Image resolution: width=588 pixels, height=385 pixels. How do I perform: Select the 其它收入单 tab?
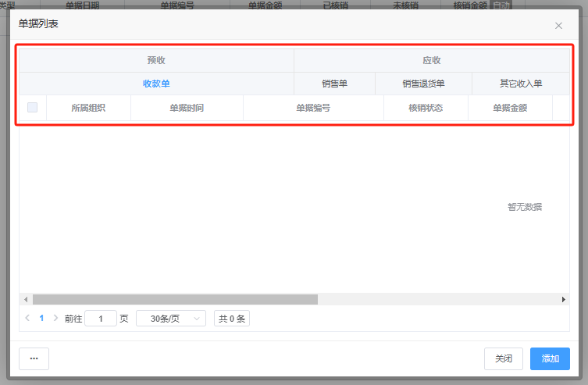521,84
